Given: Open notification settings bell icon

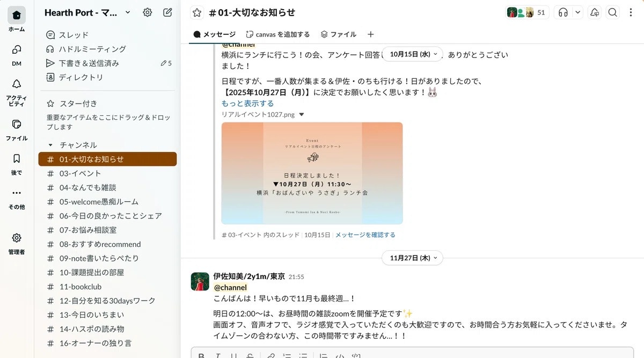Looking at the screenshot, I should tap(594, 12).
